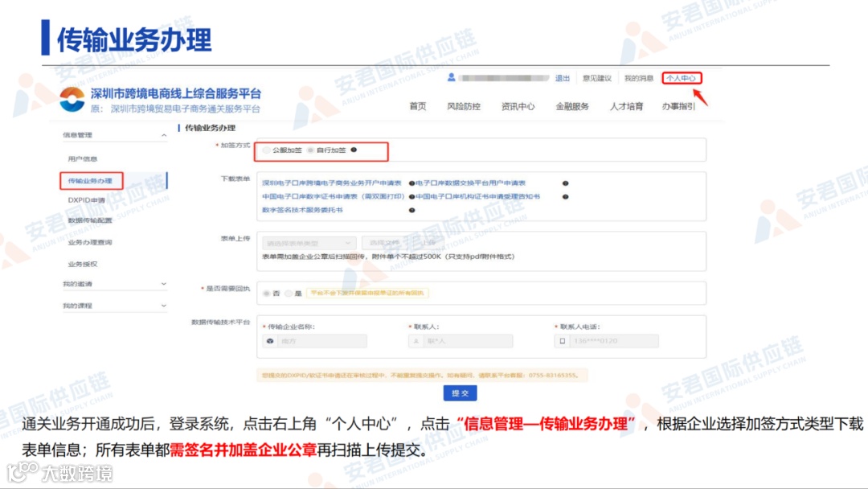Screen dimensions: 868x489
Task: Click the dot icon after 中国电子口岸数字证书申请表
Action: click(x=411, y=196)
